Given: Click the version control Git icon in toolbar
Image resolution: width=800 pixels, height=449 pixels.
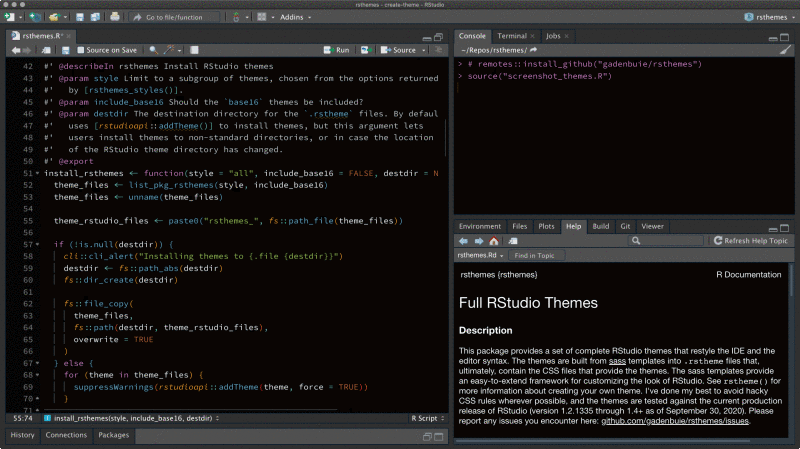Looking at the screenshot, I should point(236,17).
